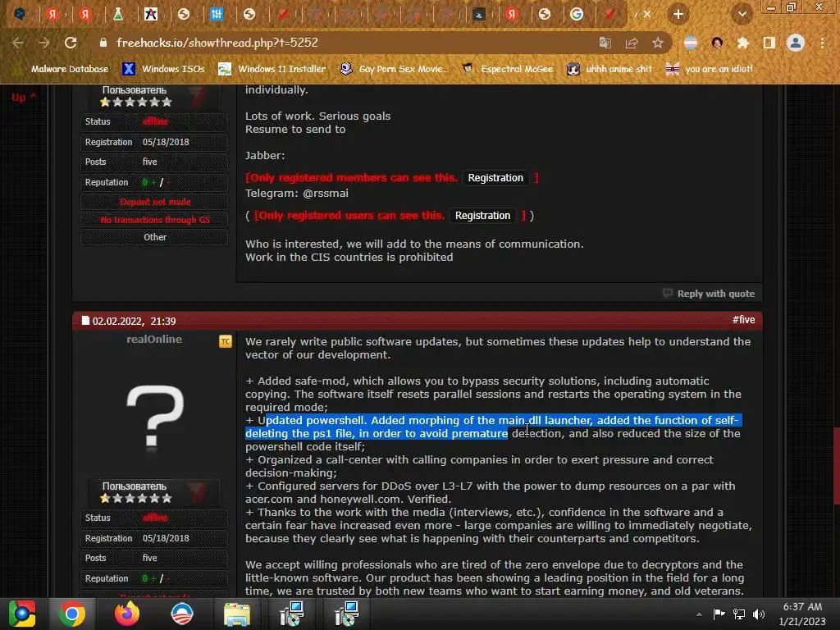The image size is (840, 630).
Task: Open the Action Center flag icon
Action: point(719,614)
